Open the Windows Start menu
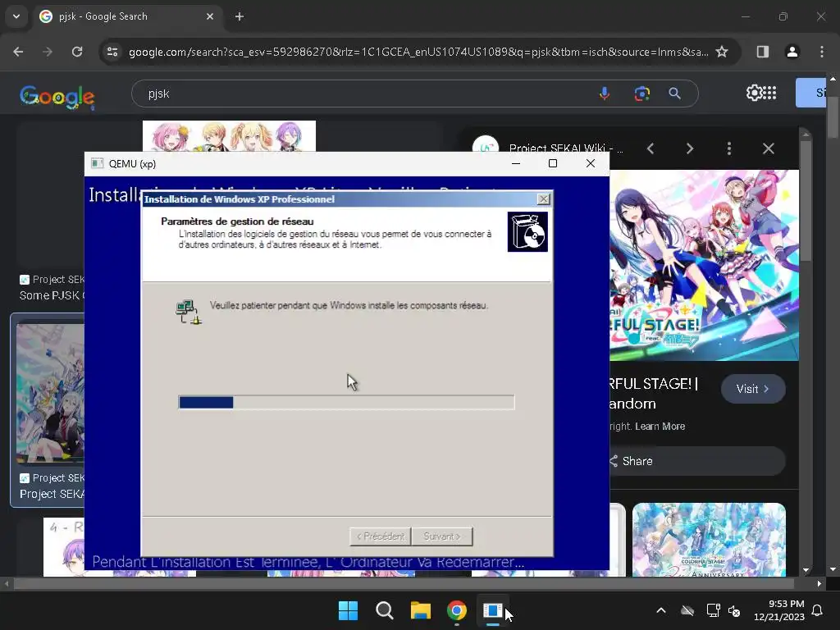 [348, 610]
